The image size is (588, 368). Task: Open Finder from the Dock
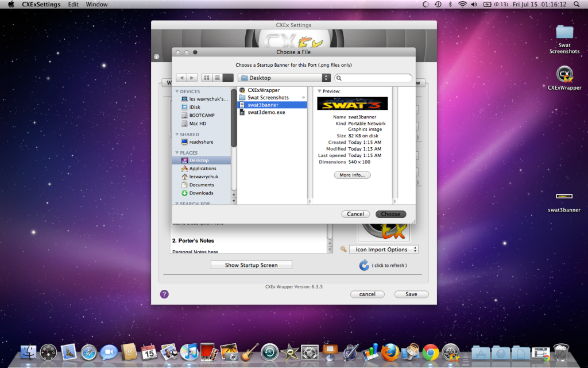29,352
